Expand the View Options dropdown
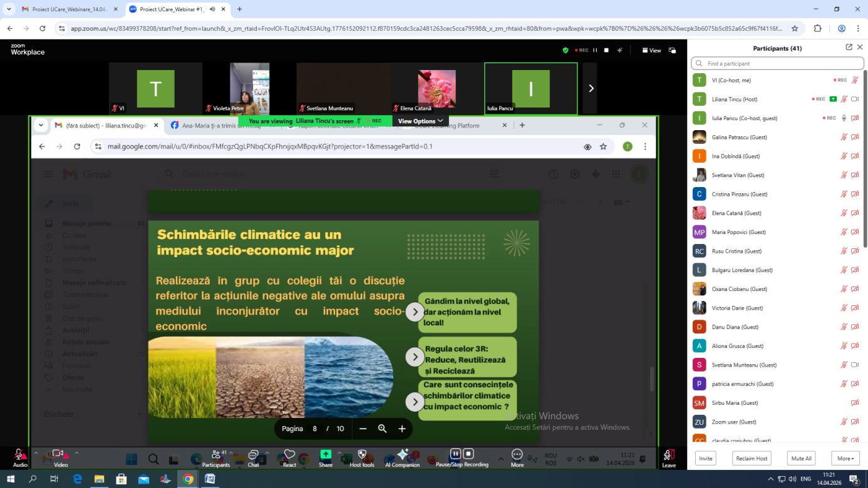This screenshot has height=488, width=868. pyautogui.click(x=420, y=121)
